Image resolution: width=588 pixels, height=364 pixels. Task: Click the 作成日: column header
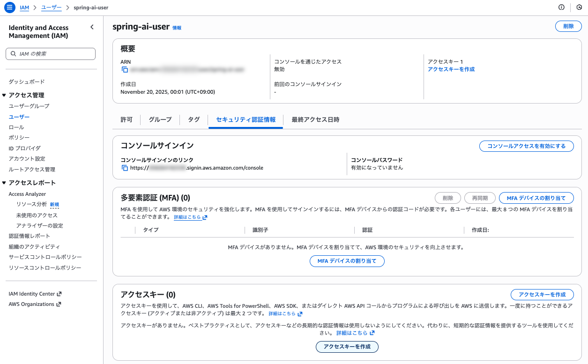click(x=480, y=230)
